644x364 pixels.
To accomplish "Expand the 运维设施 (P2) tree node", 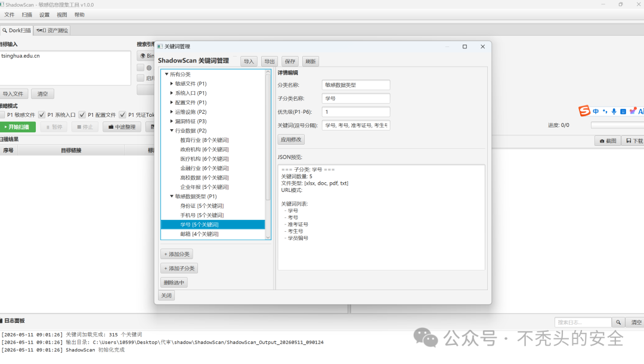I will (x=172, y=111).
